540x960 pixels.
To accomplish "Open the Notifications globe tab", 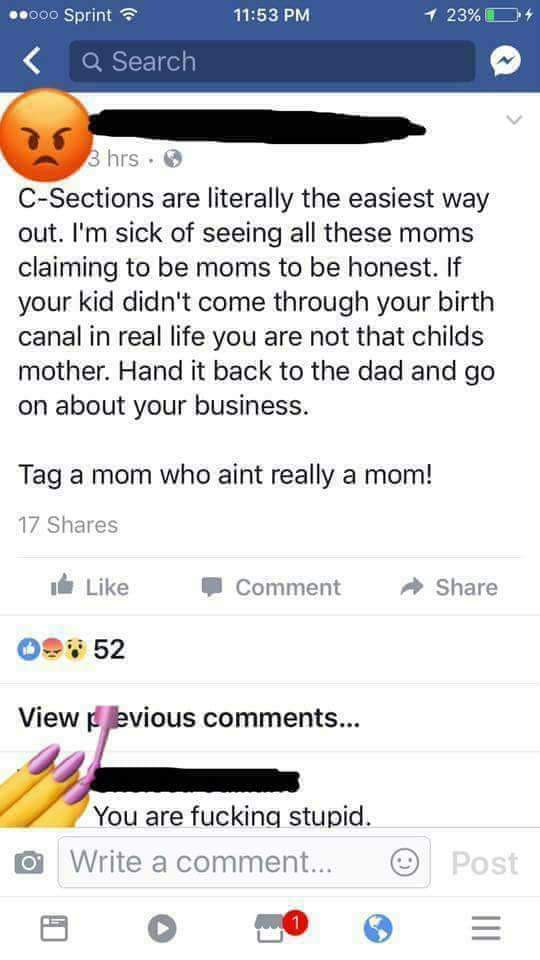I will coord(378,928).
